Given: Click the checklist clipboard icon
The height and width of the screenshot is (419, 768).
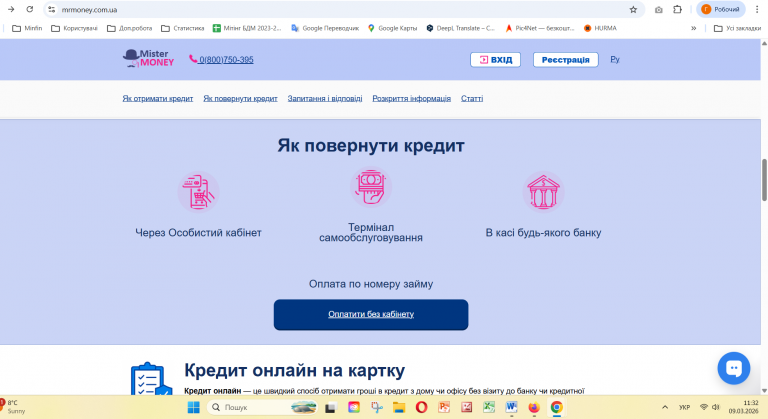Looking at the screenshot, I should (x=151, y=379).
